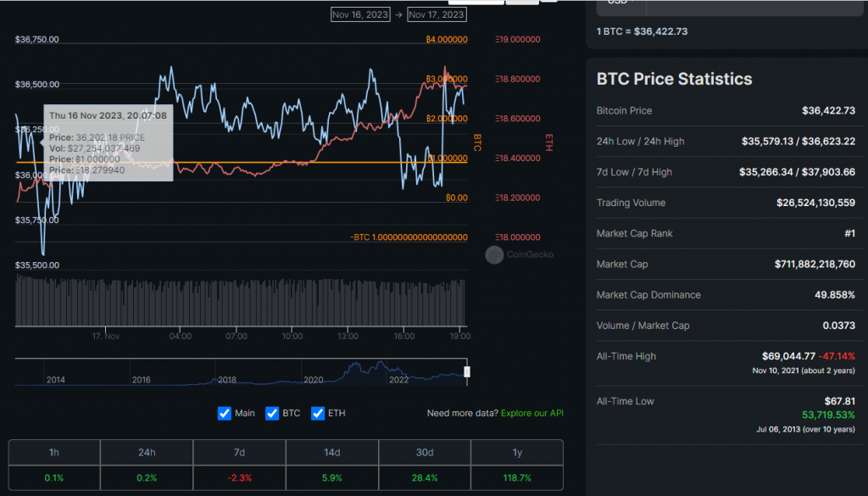
Task: Switch to the 7d change column
Action: [239, 453]
